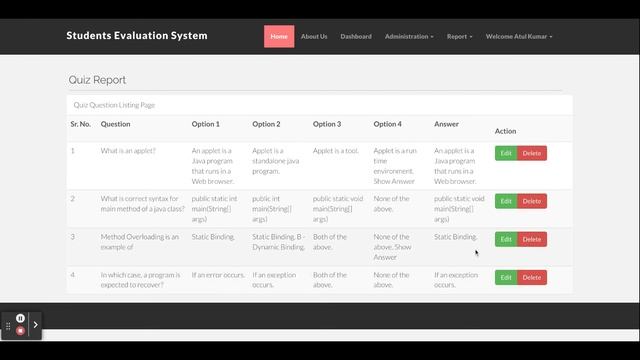Delete the Method Overloading question
The width and height of the screenshot is (640, 360).
pos(532,239)
